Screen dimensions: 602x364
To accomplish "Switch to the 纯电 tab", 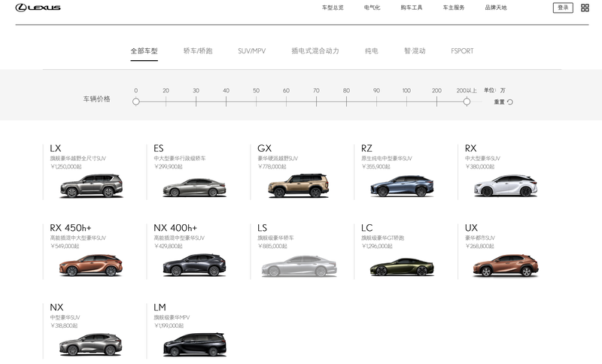I will pos(371,51).
